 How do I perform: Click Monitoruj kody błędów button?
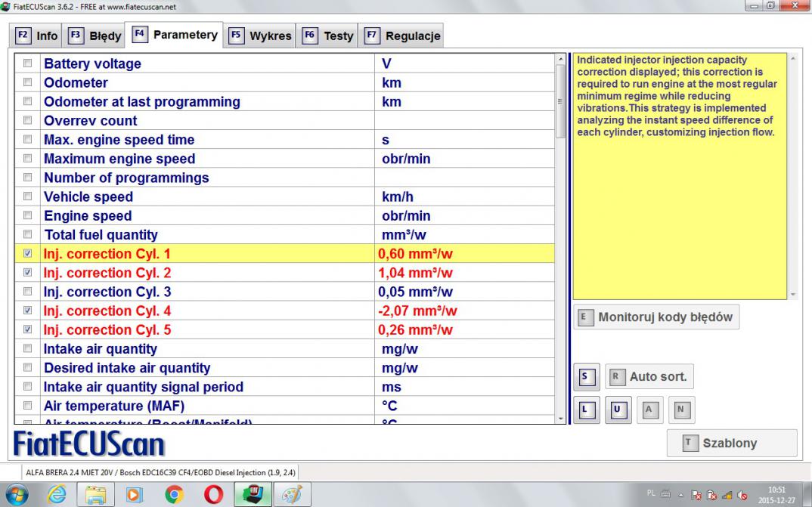tap(656, 317)
